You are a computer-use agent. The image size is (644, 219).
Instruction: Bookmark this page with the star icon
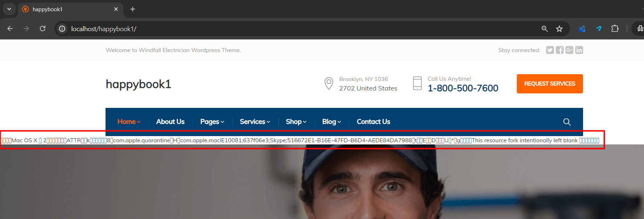(560, 29)
